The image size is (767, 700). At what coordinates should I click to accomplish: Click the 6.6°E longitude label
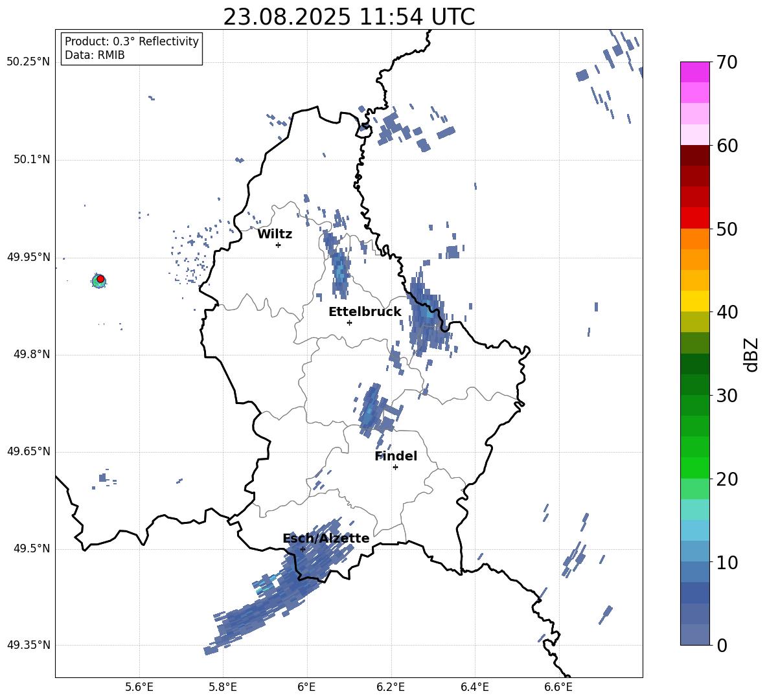tap(558, 687)
